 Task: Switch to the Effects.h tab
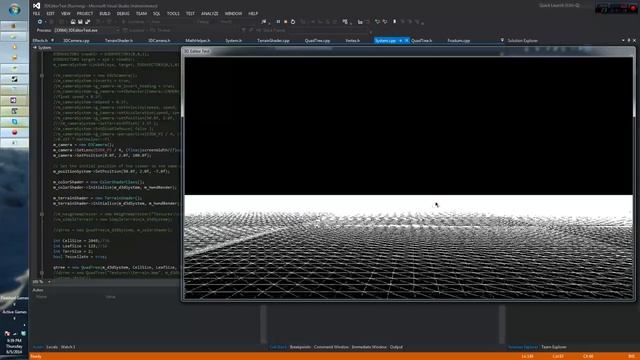(40, 40)
